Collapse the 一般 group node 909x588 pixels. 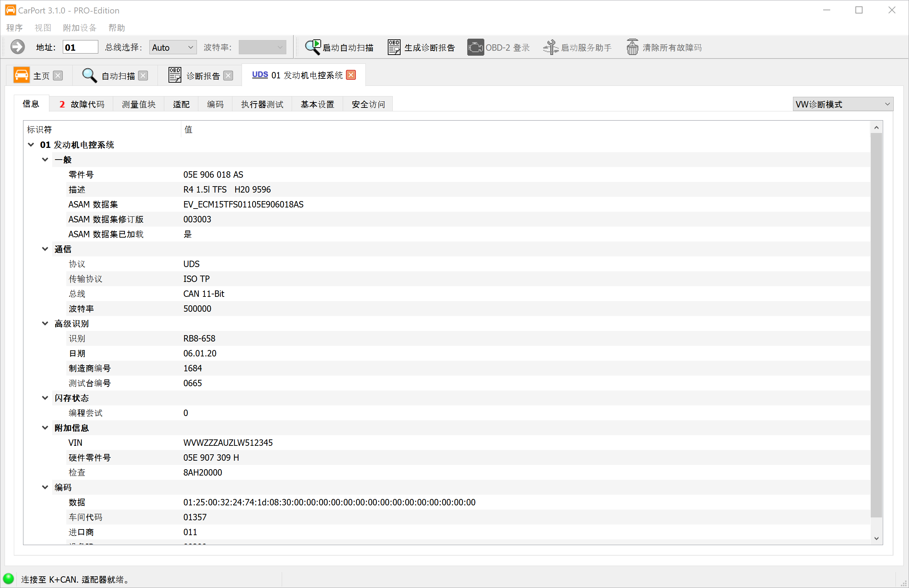pos(45,160)
